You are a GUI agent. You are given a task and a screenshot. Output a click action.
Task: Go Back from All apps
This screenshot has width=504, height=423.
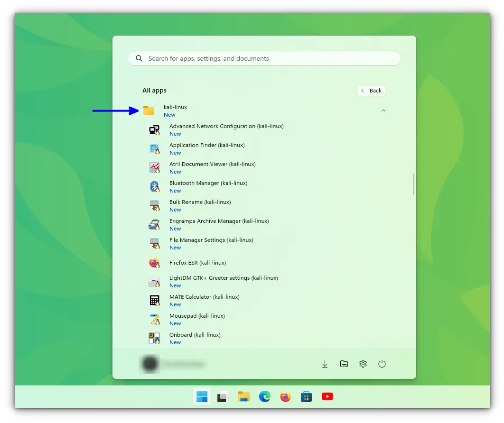371,91
